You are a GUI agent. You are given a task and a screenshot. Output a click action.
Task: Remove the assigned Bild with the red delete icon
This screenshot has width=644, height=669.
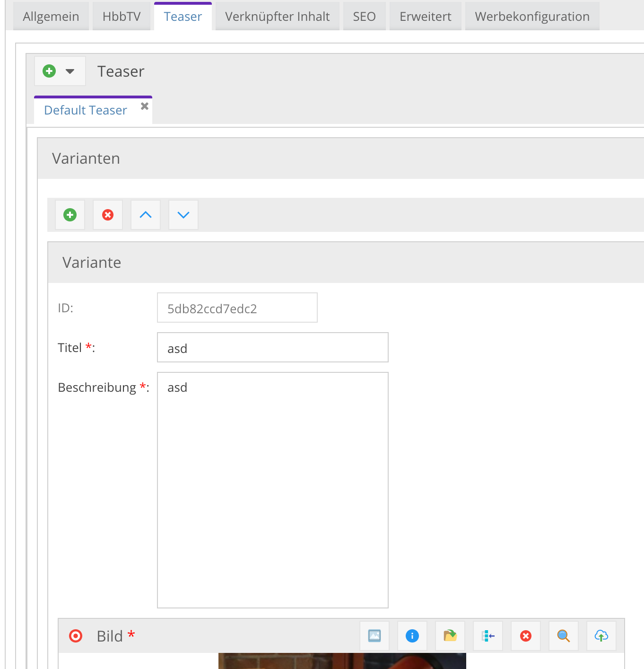point(525,636)
